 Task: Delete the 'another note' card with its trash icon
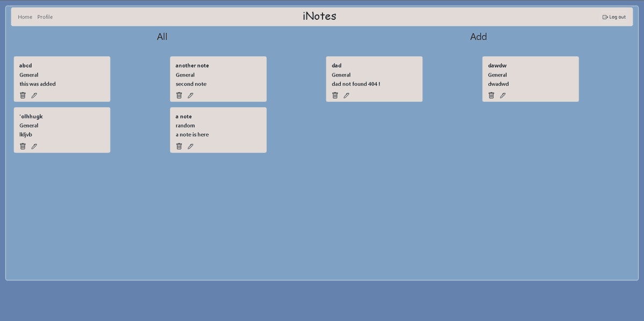[179, 95]
